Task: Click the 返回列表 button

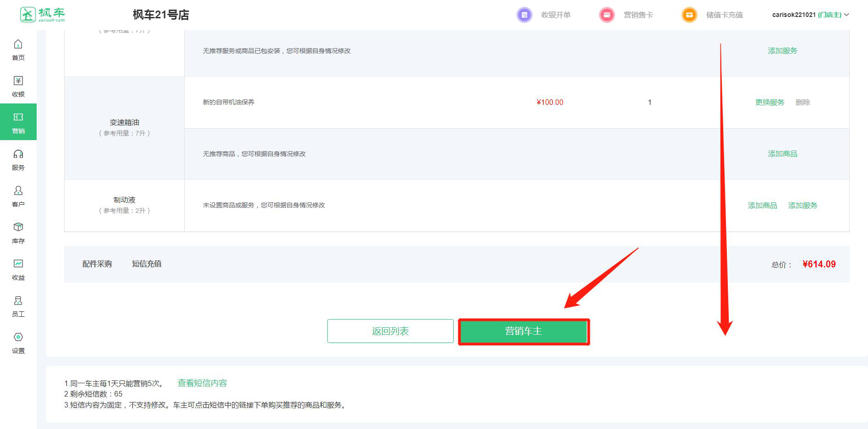Action: click(390, 331)
